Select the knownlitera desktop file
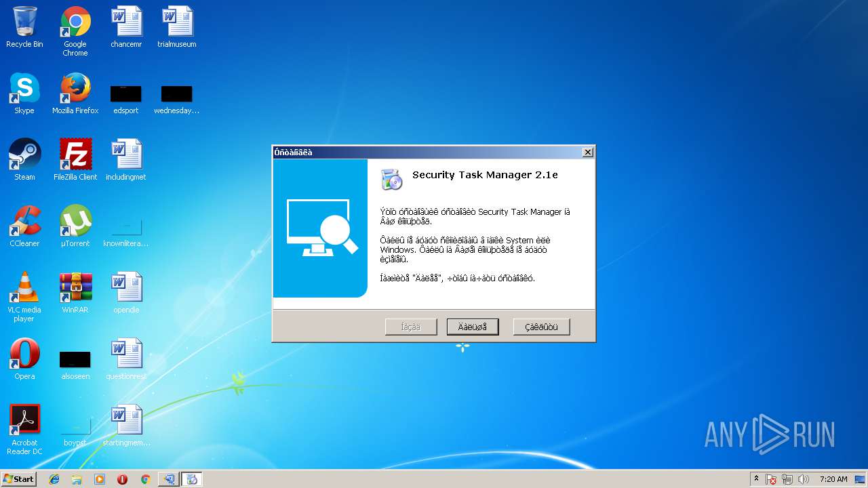This screenshot has height=488, width=868. [x=126, y=232]
